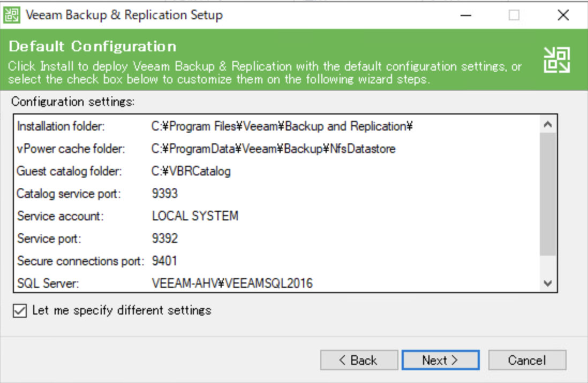Uncheck Let me specify different settings
The image size is (588, 383).
click(x=19, y=311)
